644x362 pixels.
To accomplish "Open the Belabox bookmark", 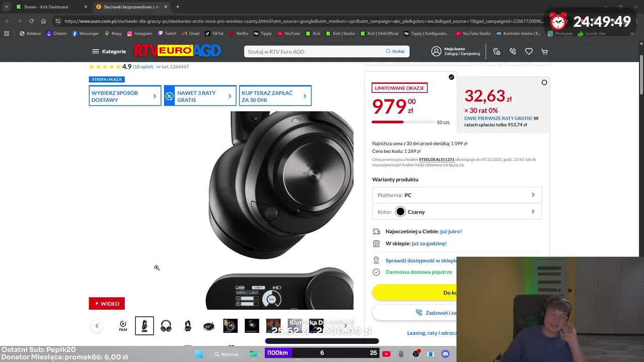I will point(30,34).
